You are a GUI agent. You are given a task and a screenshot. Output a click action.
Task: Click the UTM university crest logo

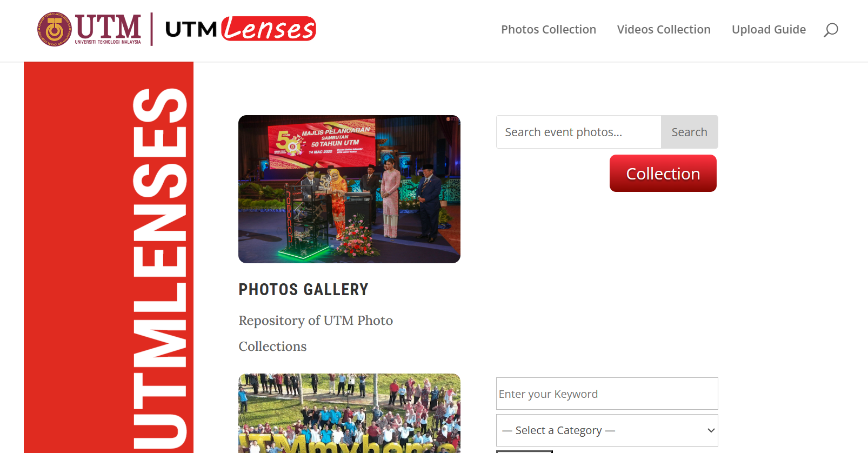coord(54,29)
